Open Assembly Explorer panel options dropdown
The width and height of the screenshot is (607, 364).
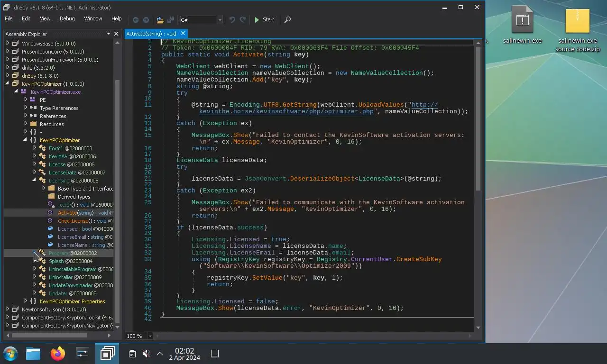coord(109,34)
